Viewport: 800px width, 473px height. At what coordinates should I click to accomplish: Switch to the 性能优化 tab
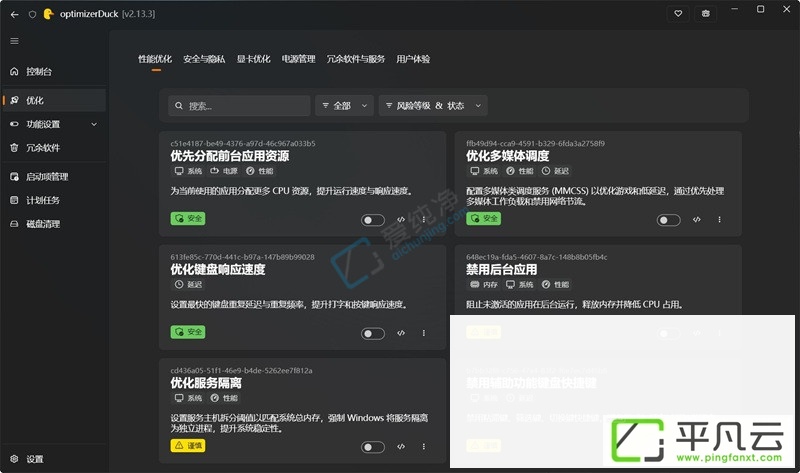tap(155, 59)
